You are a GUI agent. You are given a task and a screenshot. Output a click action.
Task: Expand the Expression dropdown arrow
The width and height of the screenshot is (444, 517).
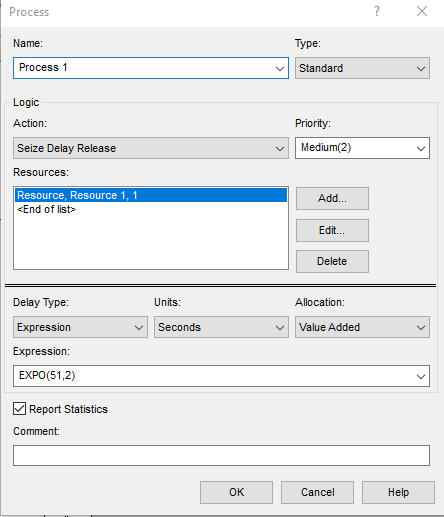coord(421,376)
